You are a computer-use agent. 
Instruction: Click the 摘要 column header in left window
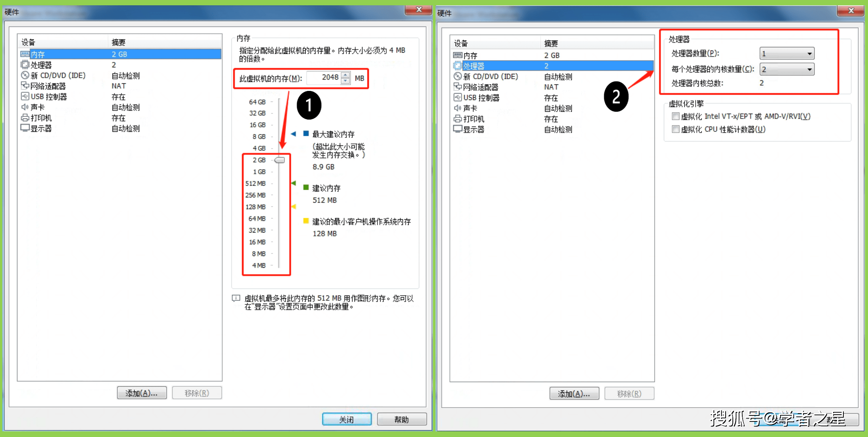[165, 42]
